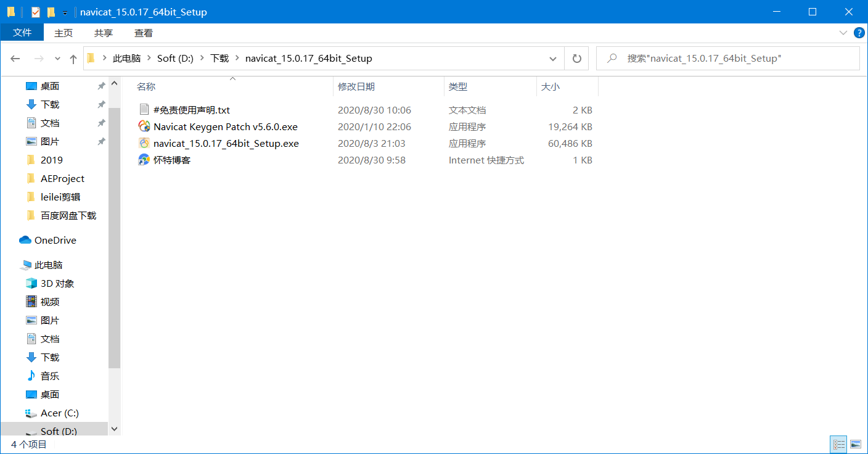Open 下载 under 此电脑

[50, 357]
